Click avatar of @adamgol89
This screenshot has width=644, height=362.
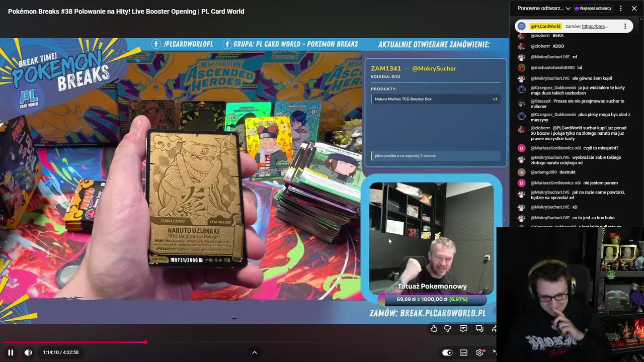(x=522, y=172)
